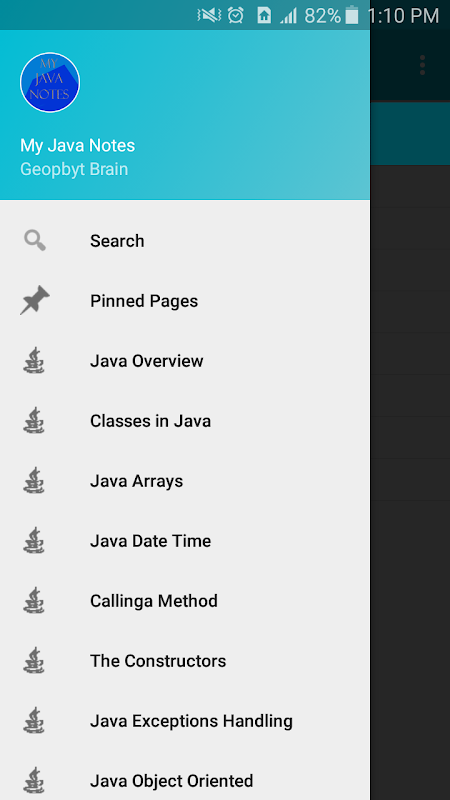Image resolution: width=450 pixels, height=800 pixels.
Task: Open the Search menu item
Action: [x=185, y=241]
